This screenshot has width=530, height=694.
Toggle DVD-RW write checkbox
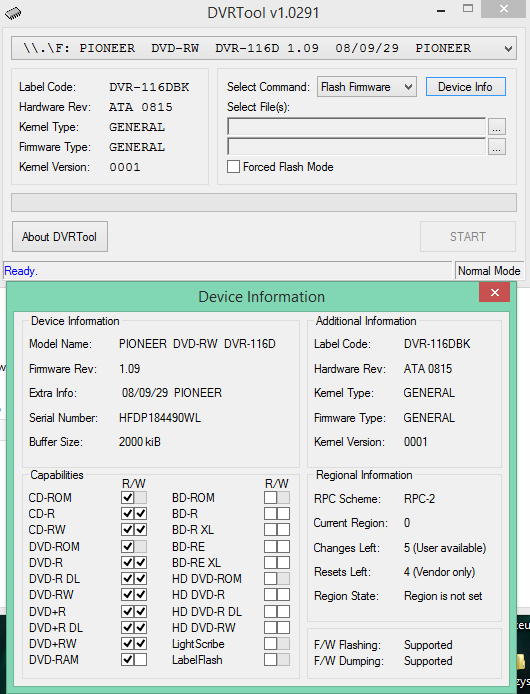141,595
